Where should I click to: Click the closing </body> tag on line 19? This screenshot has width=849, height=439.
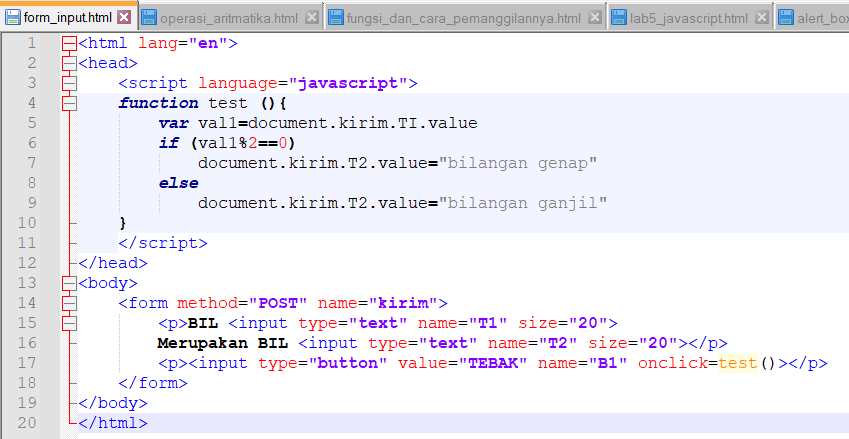point(113,403)
